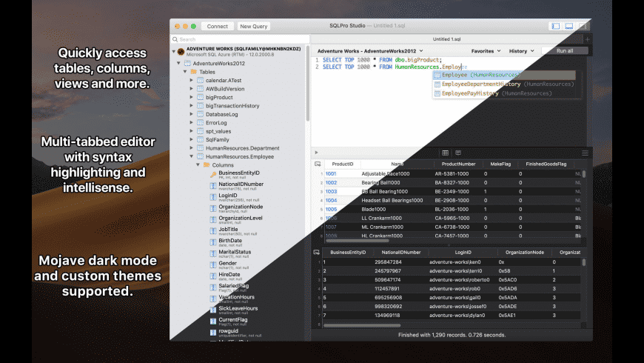The width and height of the screenshot is (644, 363).
Task: Click the Gender column icon
Action: click(213, 265)
